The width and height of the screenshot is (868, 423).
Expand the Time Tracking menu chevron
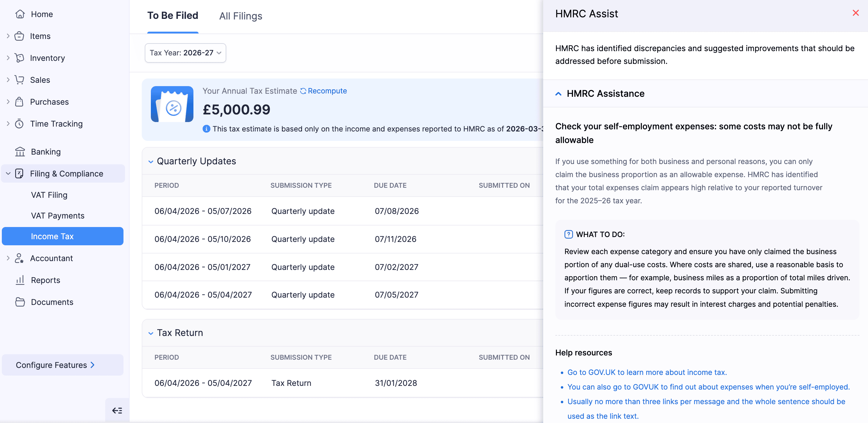point(8,124)
